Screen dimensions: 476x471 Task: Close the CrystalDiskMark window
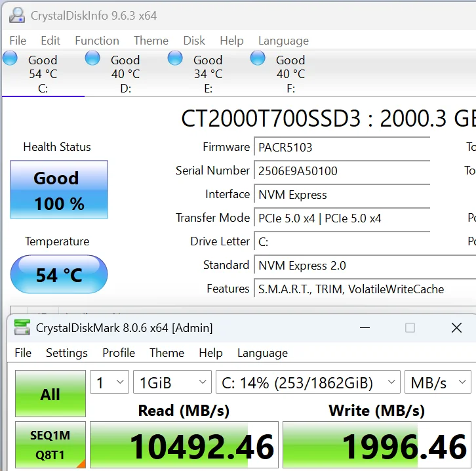click(x=456, y=327)
